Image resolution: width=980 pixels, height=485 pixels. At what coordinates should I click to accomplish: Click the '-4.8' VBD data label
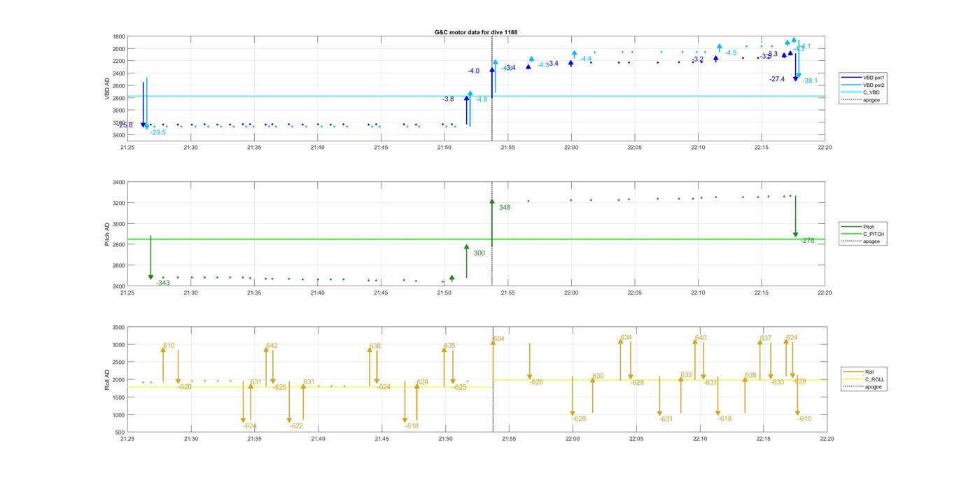pos(482,99)
